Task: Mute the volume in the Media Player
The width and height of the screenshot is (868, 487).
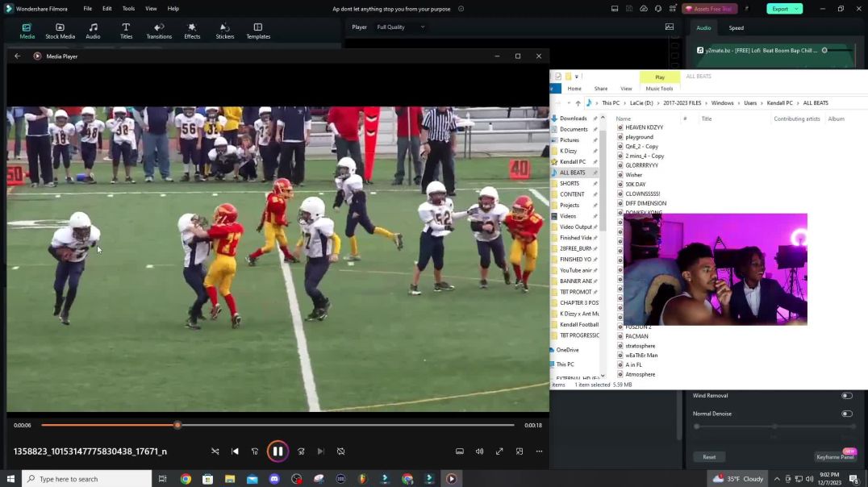Action: tap(479, 451)
